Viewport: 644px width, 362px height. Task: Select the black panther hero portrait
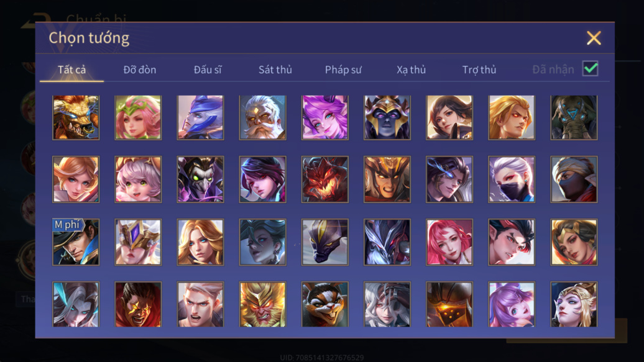(x=325, y=242)
